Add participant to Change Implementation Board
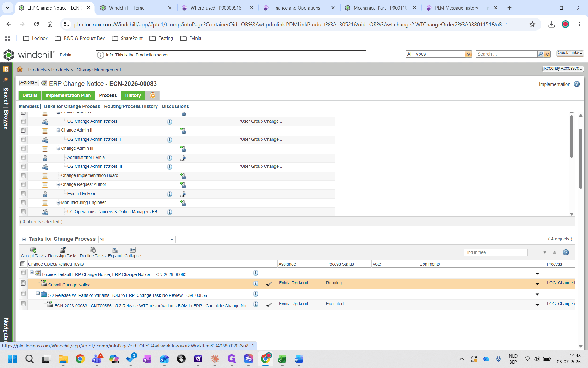The width and height of the screenshot is (588, 368). point(183,176)
